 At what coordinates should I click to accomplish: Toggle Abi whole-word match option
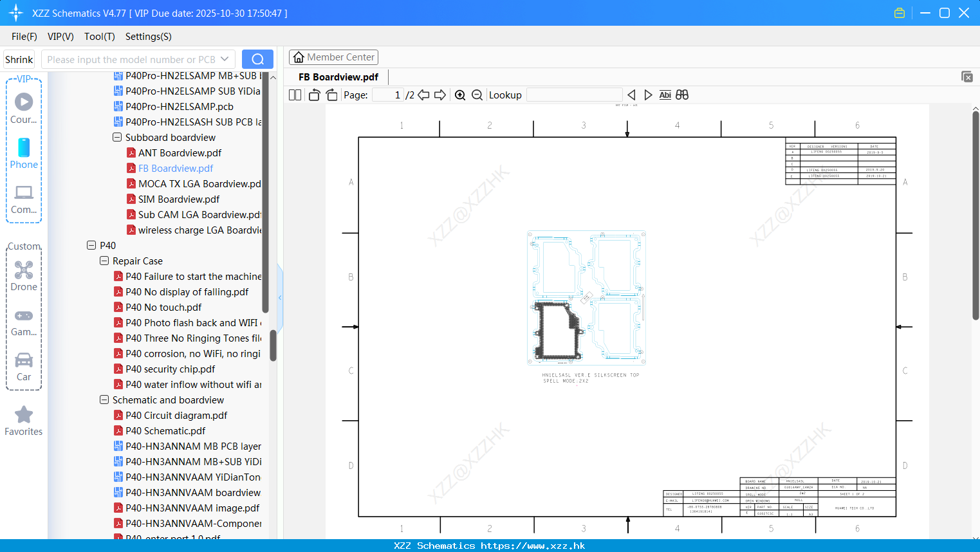coord(665,95)
